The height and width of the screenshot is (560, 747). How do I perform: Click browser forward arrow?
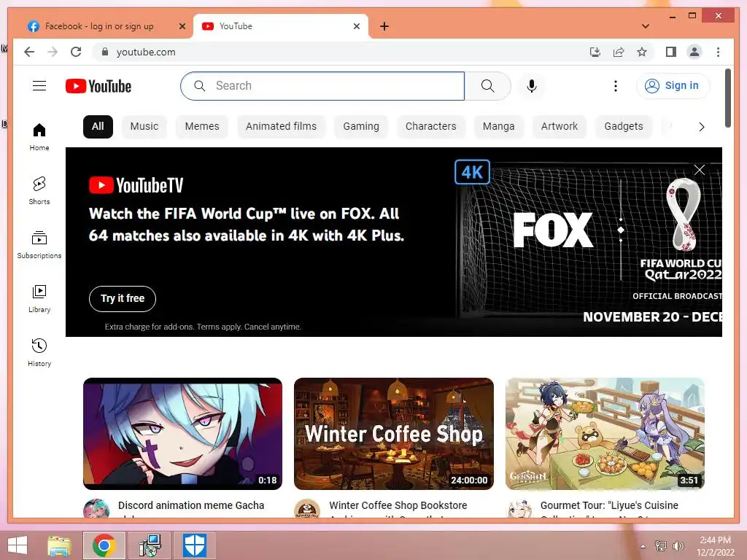[x=53, y=52]
